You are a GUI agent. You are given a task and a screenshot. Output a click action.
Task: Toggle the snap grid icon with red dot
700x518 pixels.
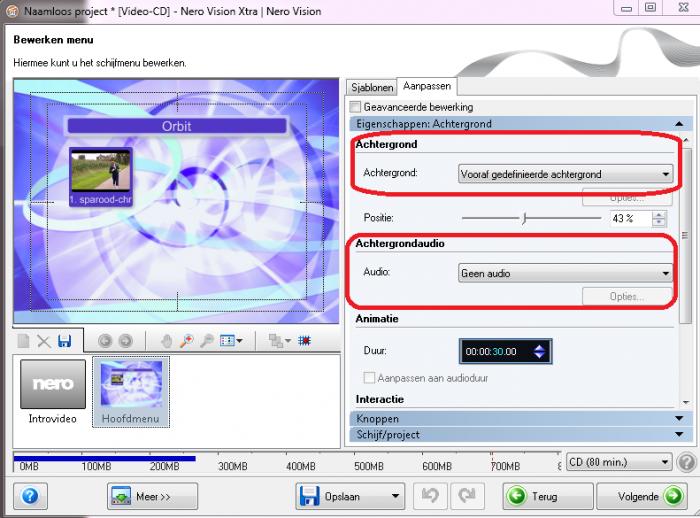pos(304,341)
